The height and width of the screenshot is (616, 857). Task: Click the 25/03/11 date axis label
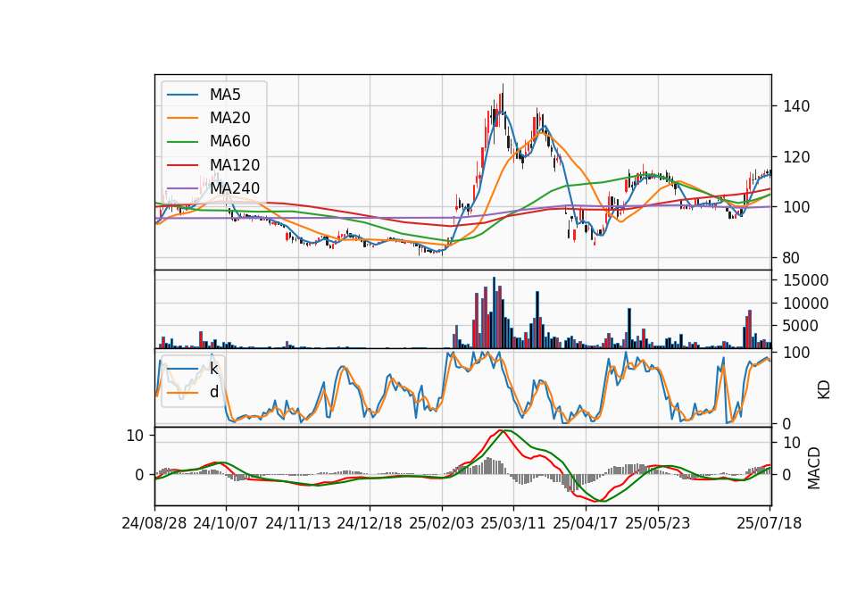pyautogui.click(x=513, y=523)
